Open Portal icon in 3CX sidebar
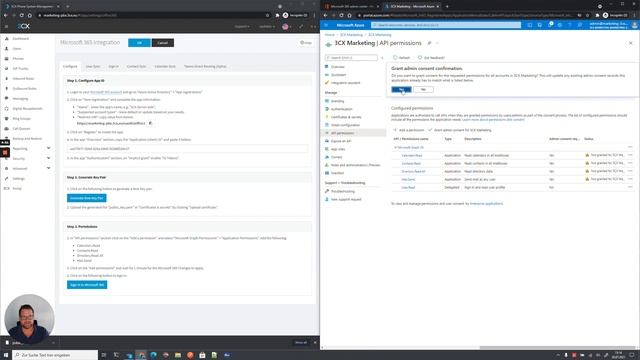 7,189
